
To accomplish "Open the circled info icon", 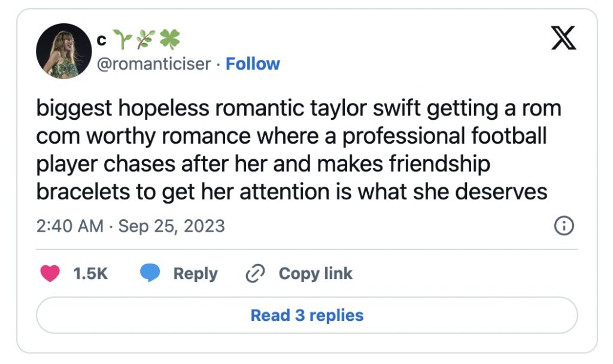I will click(565, 226).
